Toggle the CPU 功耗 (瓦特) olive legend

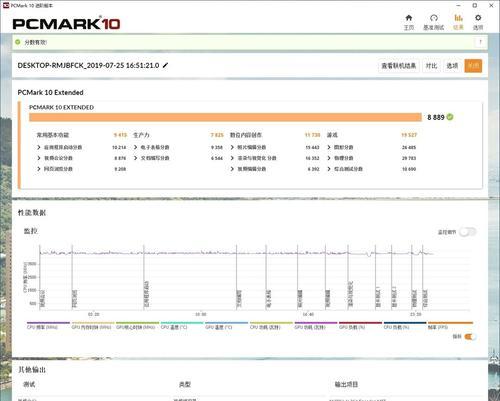271,325
